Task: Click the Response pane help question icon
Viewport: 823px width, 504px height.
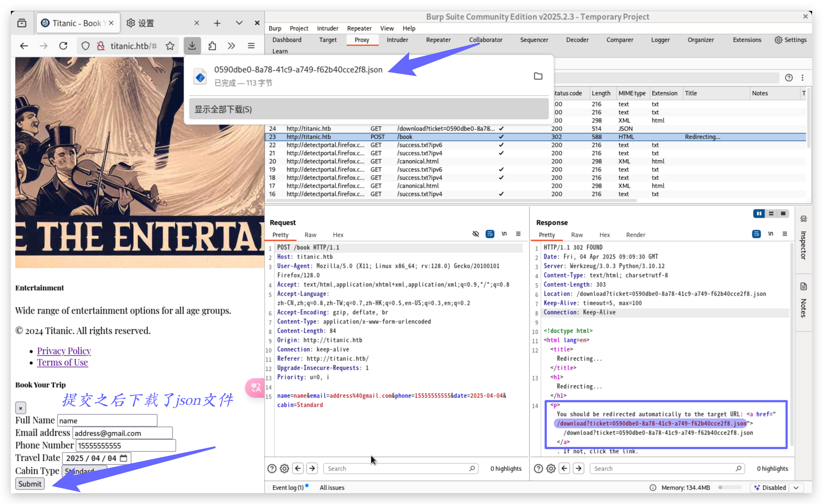Action: click(538, 468)
